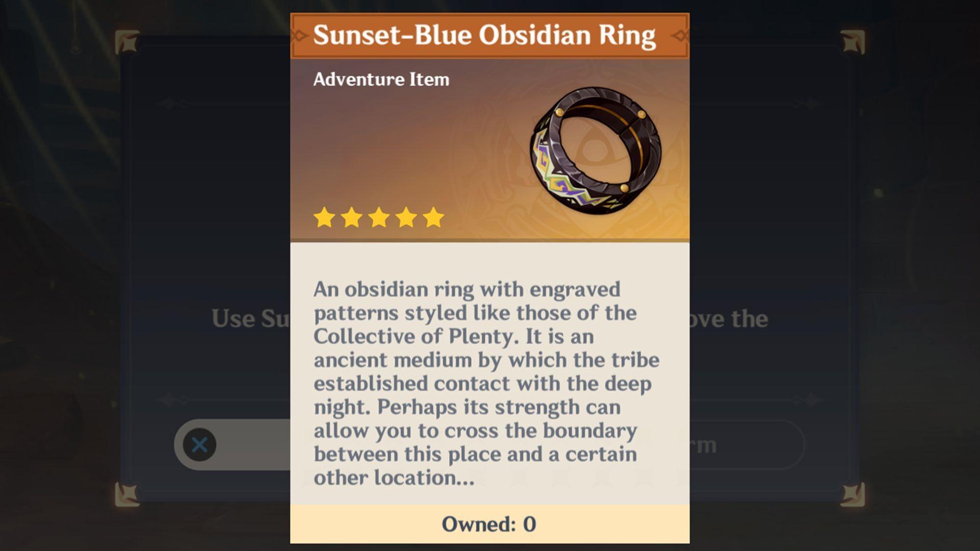Click the dialog's bottom-left corner ornament

pos(127,494)
